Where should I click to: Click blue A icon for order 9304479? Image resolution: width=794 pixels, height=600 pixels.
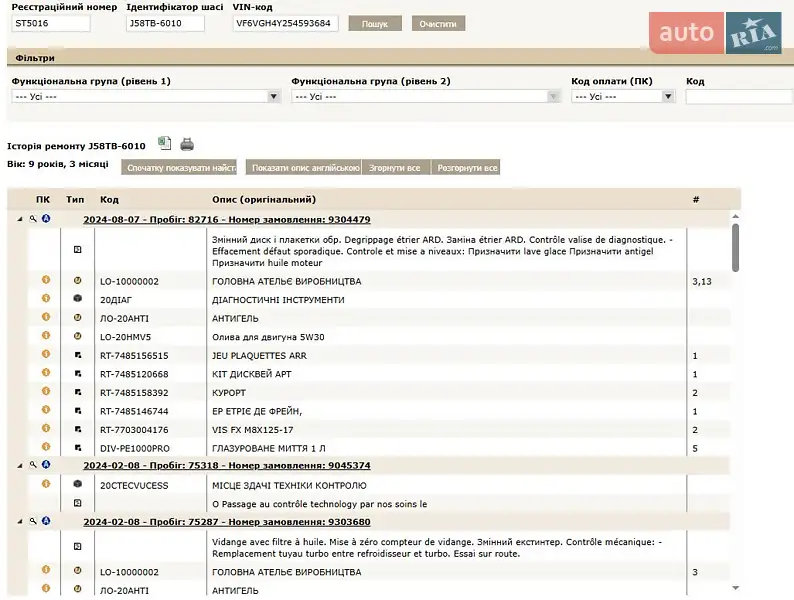pos(46,219)
